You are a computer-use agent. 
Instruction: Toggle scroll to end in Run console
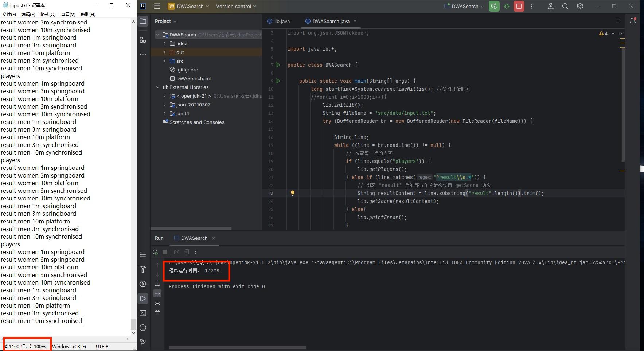click(157, 293)
